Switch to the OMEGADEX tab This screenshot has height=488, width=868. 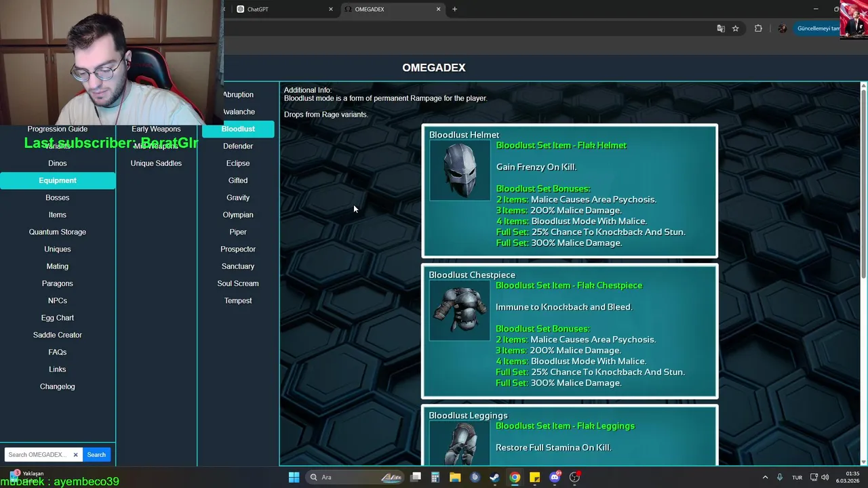pos(392,9)
